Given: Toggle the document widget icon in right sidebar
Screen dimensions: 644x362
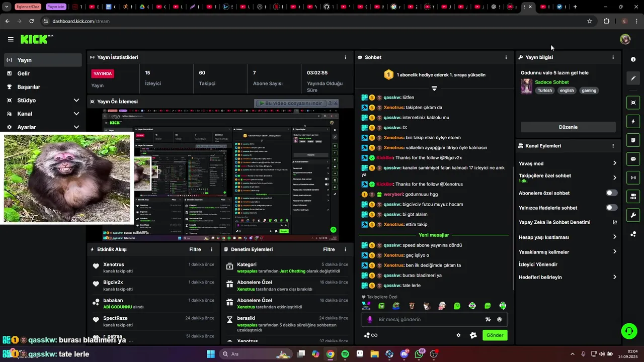Looking at the screenshot, I should coord(633,140).
